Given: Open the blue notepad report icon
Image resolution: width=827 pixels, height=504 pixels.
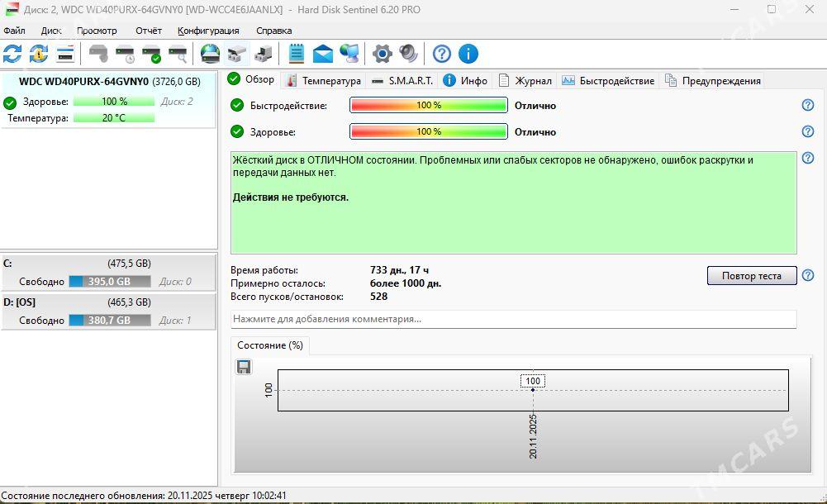Looking at the screenshot, I should click(x=297, y=55).
